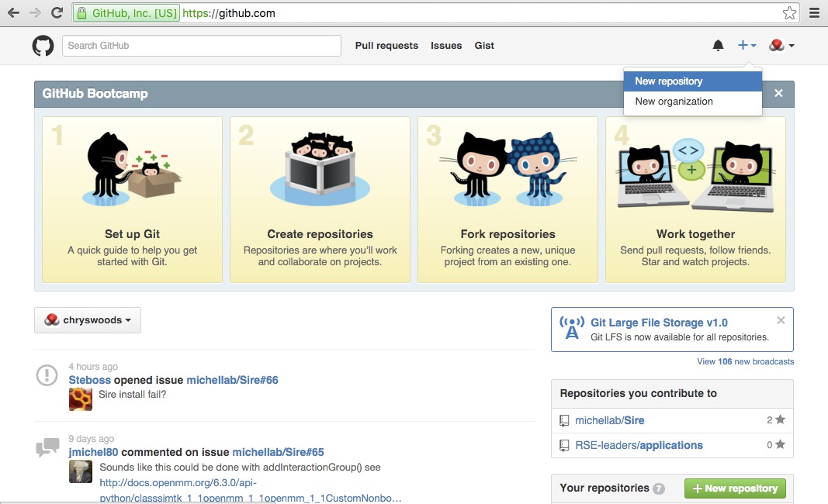Open Pull requests in the top navigation

coord(386,46)
